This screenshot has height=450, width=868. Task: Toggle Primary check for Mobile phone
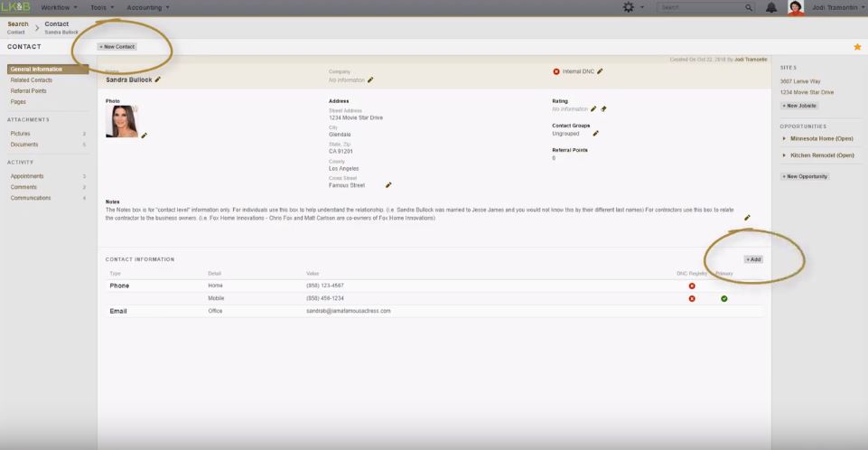point(724,298)
